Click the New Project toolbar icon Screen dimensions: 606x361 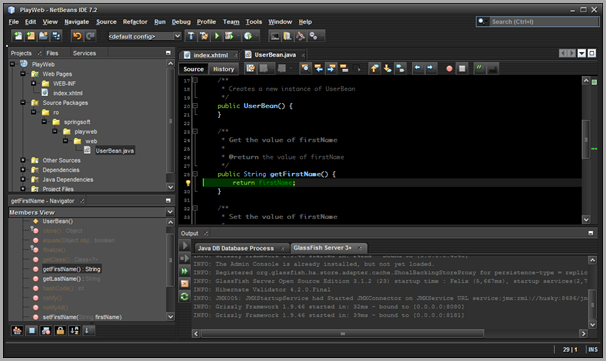coord(31,36)
